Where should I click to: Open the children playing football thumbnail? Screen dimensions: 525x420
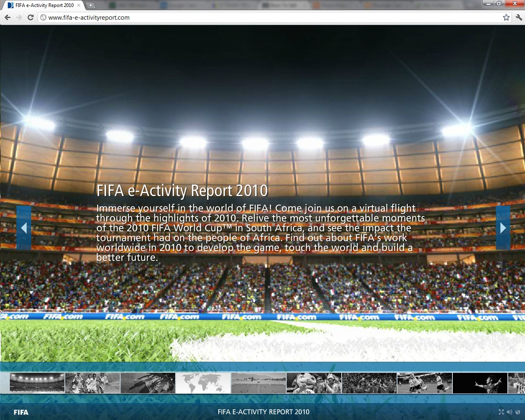click(x=92, y=383)
